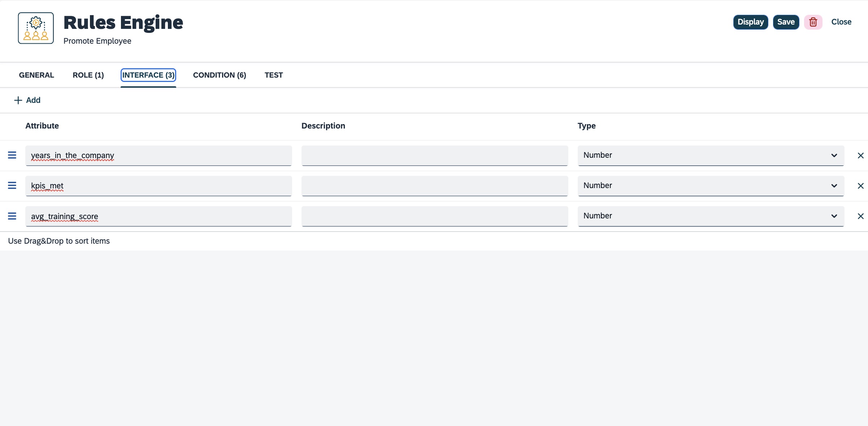Click the description field for kpis_met
Screen dimensions: 868x426
(435, 186)
